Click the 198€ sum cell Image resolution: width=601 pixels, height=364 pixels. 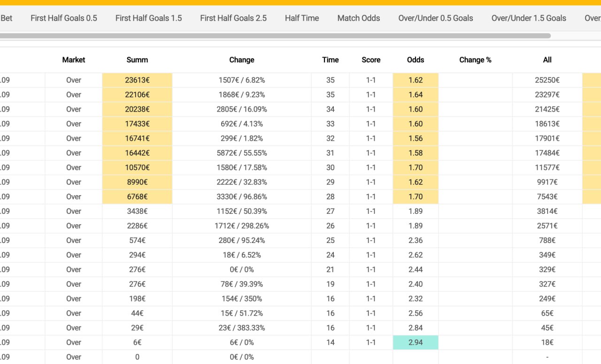coord(137,298)
